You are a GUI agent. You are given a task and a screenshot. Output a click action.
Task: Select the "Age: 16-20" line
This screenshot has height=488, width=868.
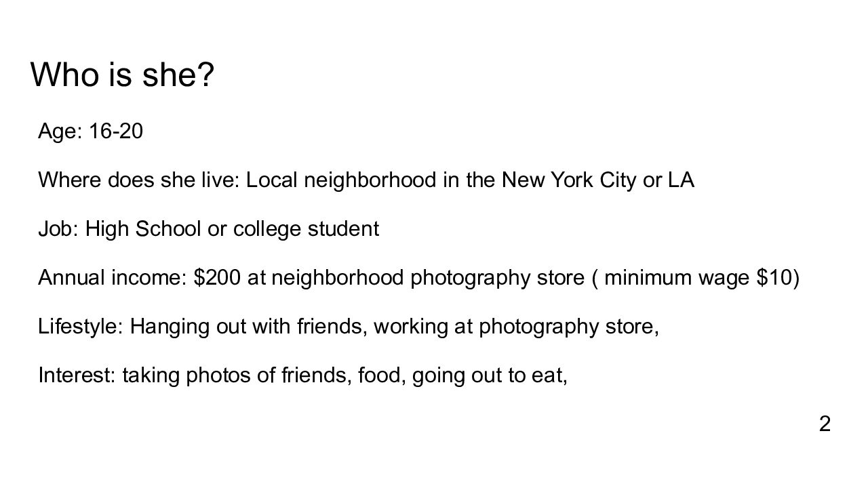(90, 131)
